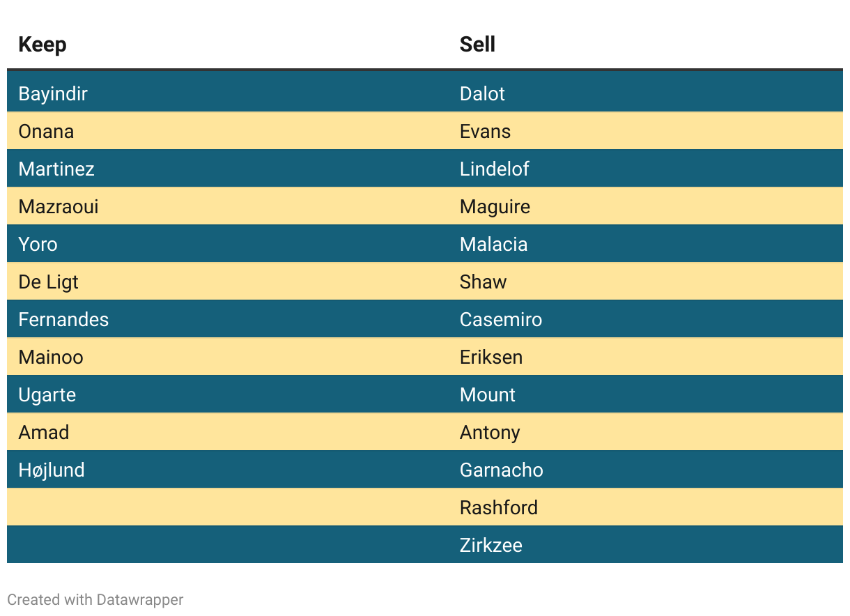Click on Evans in Sell column
This screenshot has width=850, height=616.
coord(485,131)
